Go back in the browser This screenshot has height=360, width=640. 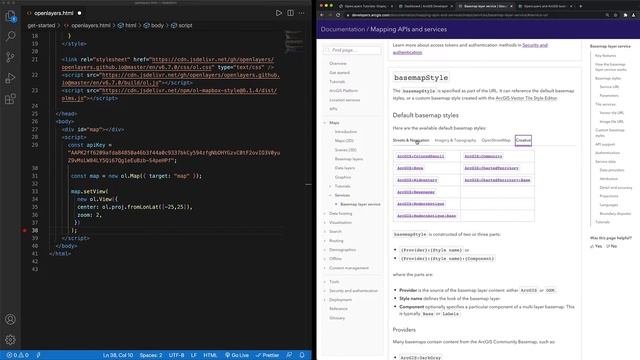coord(322,15)
